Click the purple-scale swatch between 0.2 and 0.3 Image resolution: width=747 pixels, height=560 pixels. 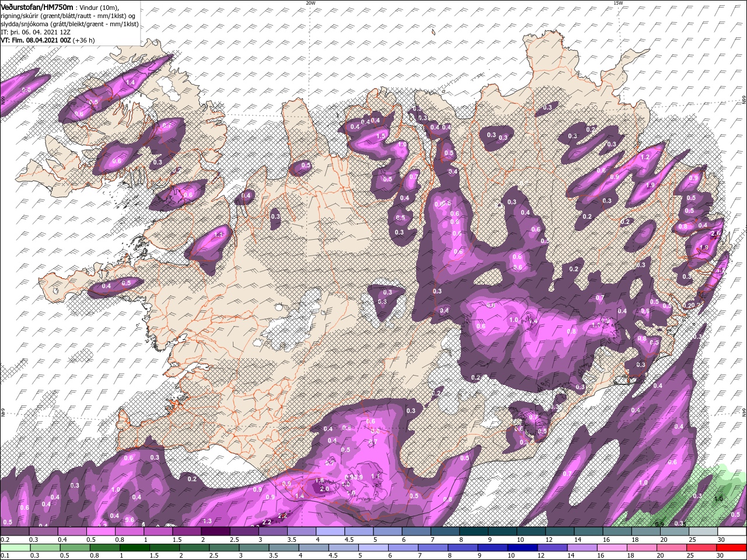[x=15, y=531]
